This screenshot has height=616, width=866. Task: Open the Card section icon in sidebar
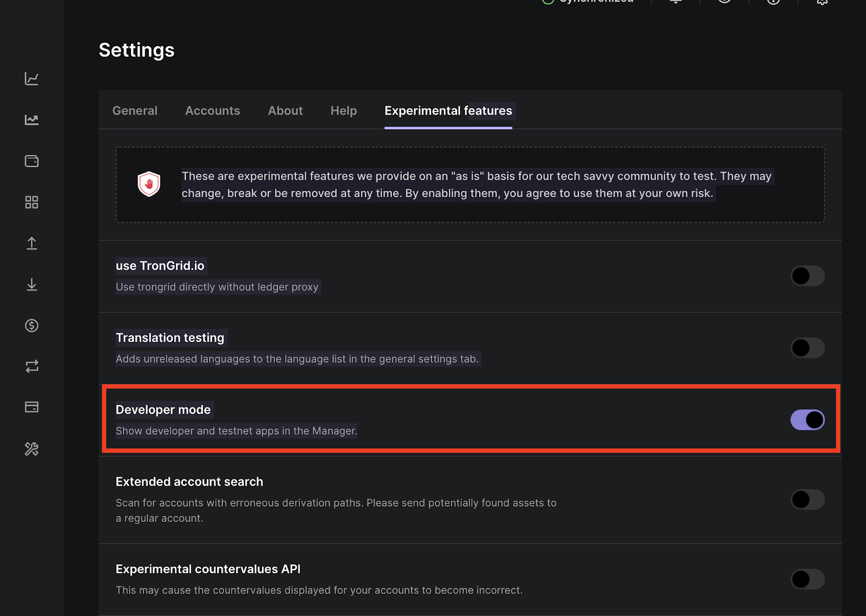click(x=31, y=407)
